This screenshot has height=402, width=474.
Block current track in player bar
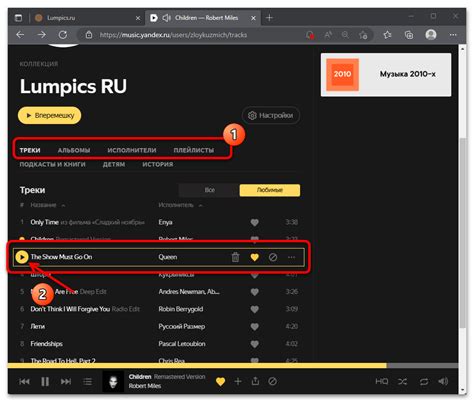272,381
